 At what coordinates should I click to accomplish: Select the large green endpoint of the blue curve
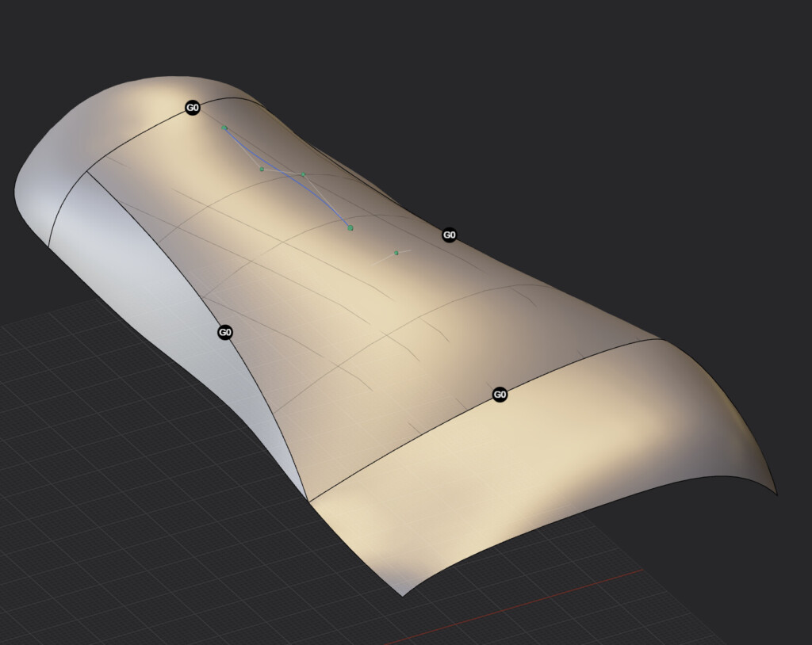[x=350, y=227]
